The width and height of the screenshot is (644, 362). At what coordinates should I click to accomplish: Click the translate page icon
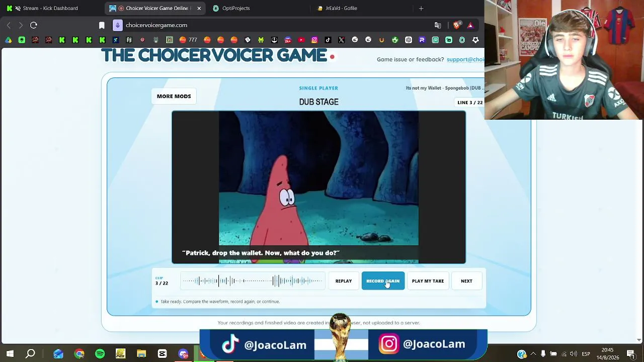tap(438, 25)
